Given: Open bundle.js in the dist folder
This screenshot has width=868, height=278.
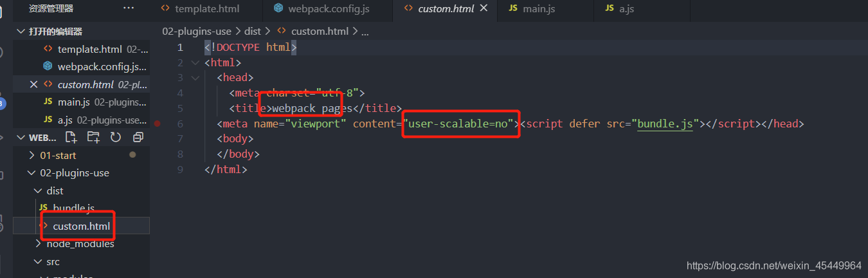Looking at the screenshot, I should pos(81,208).
